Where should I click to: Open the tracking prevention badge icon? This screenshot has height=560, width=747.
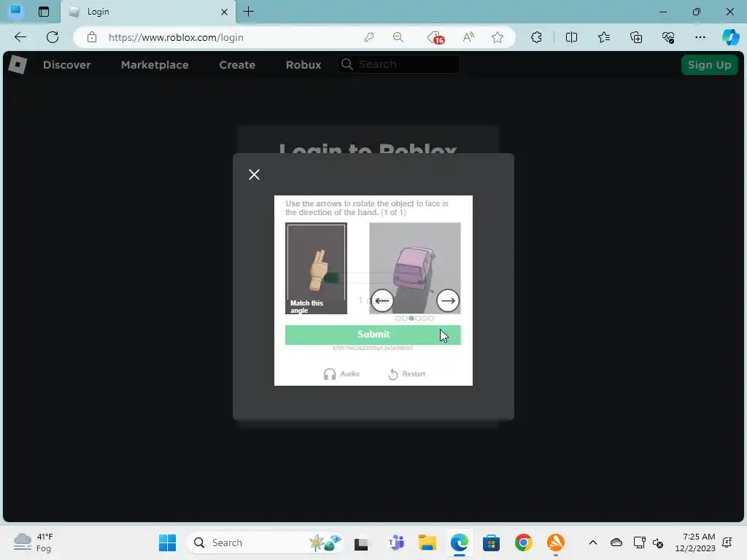coord(436,37)
